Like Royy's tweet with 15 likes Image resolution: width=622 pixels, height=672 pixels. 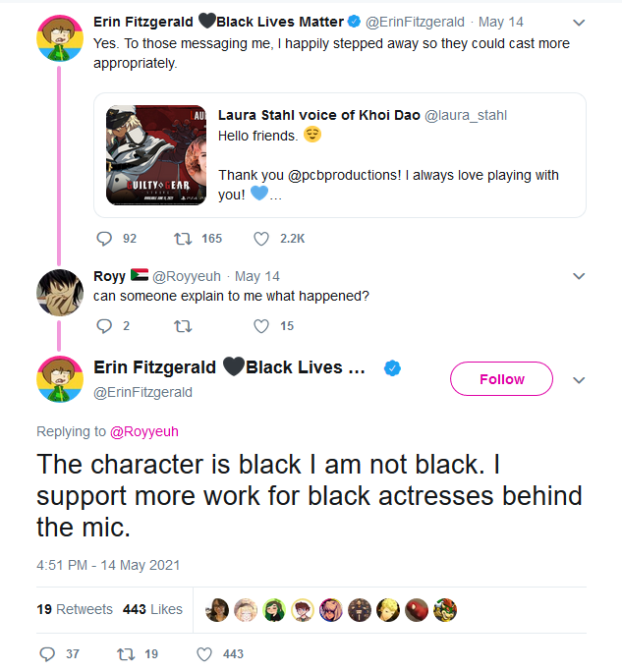point(261,326)
